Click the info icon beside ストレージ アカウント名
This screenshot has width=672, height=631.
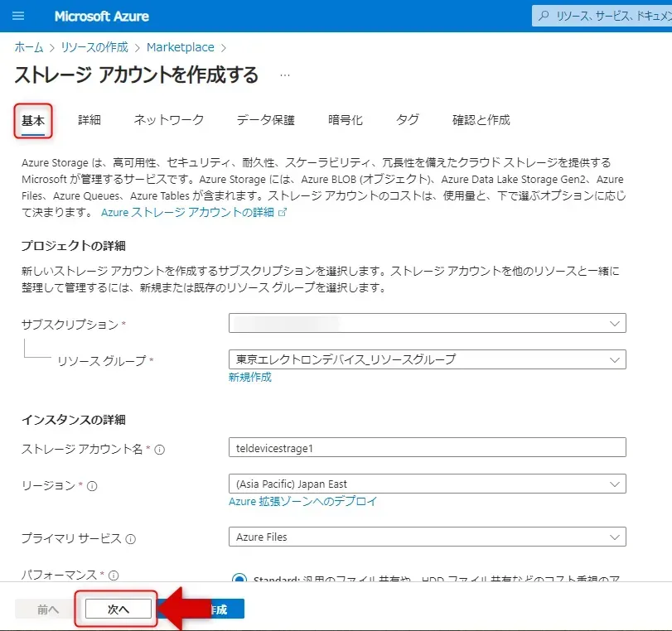pyautogui.click(x=160, y=450)
